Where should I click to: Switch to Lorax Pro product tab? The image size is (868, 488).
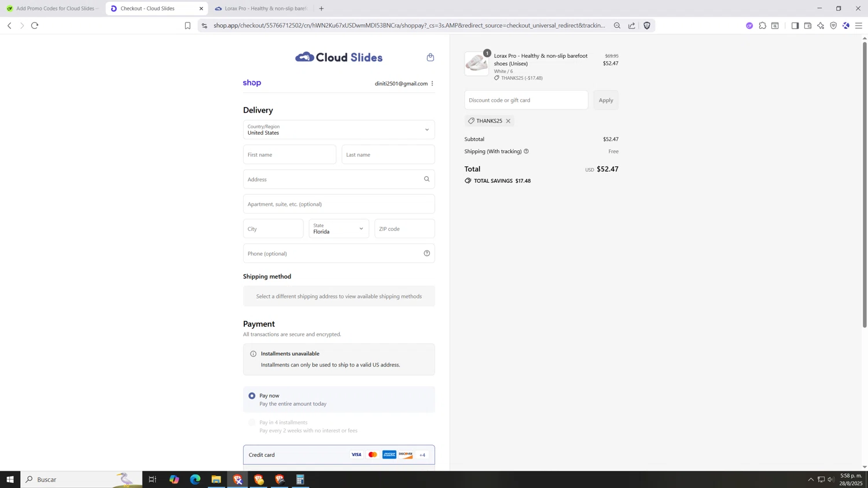click(262, 9)
